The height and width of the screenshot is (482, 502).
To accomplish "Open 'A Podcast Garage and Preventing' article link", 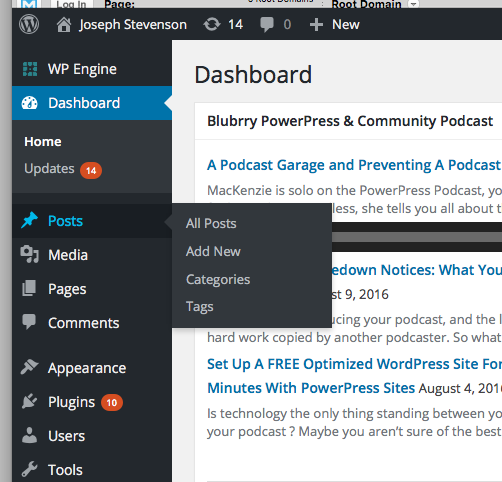I will coord(354,165).
